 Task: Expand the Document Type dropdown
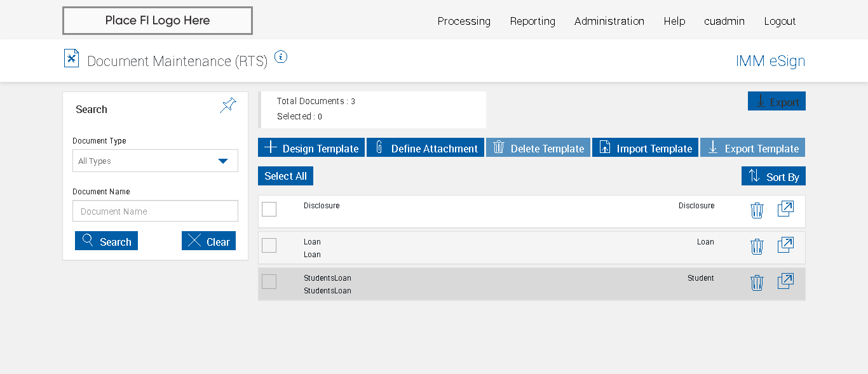click(x=155, y=161)
